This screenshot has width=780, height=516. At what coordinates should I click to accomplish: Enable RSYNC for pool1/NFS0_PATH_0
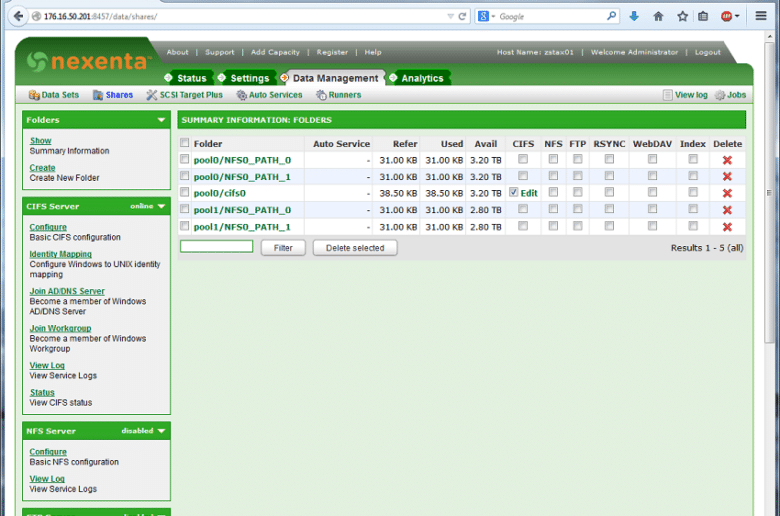click(609, 209)
